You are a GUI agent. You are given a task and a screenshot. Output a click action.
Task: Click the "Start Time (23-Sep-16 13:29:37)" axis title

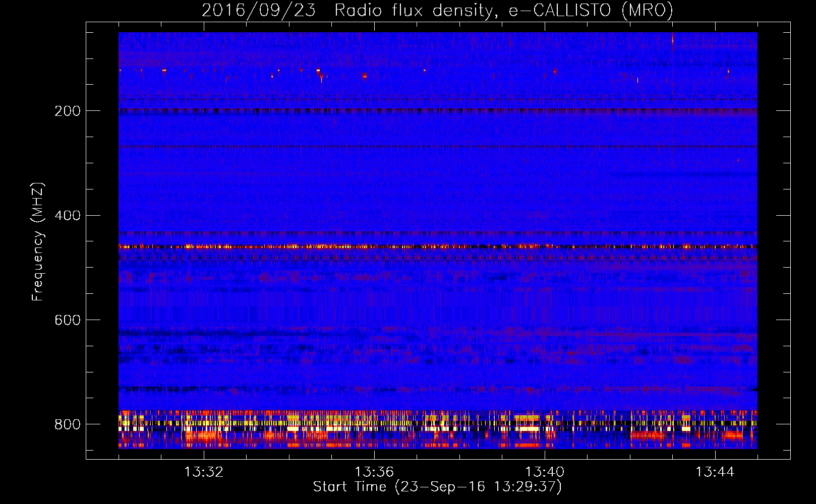click(437, 487)
